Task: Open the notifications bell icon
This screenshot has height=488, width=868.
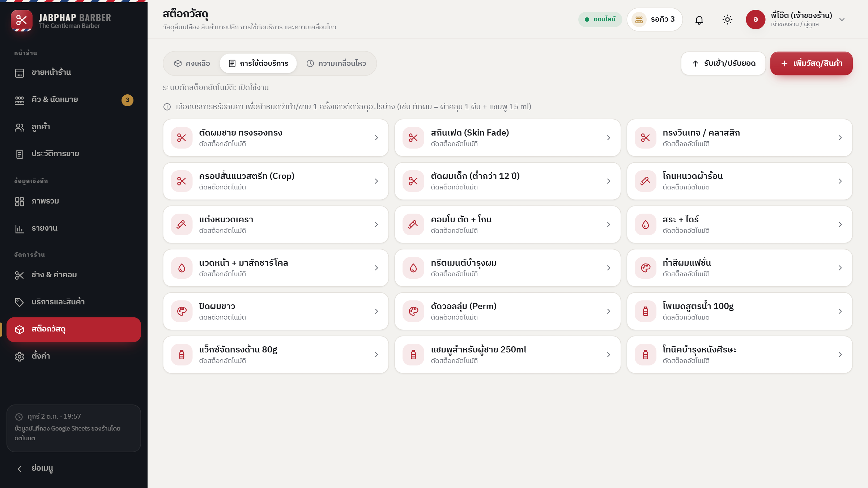Action: click(x=699, y=20)
